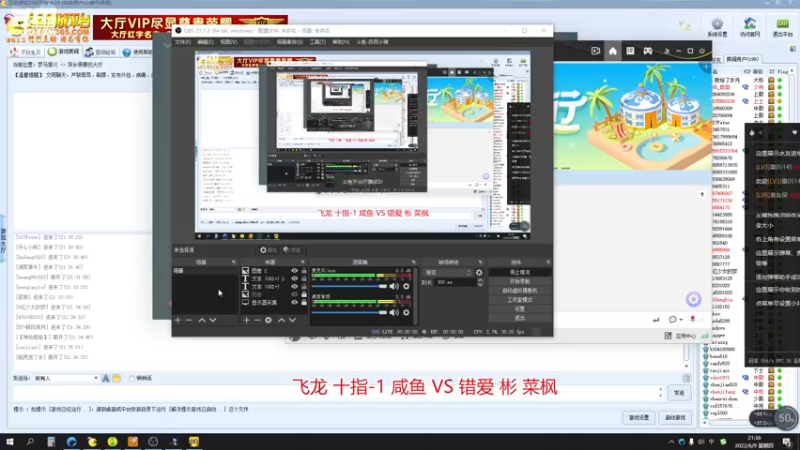
Task: Click the font letter A icon in chat send bar
Action: pos(106,378)
